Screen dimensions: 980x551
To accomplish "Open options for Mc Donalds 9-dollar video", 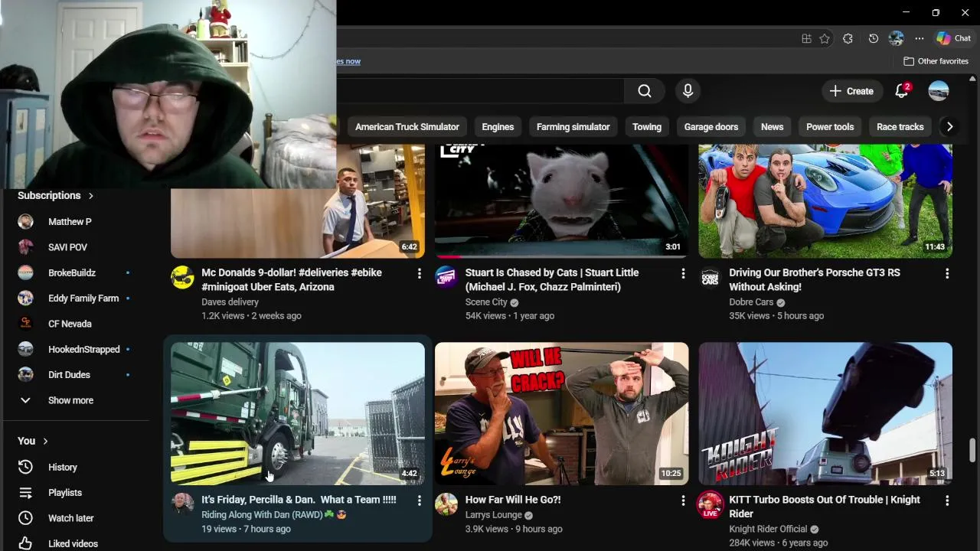I will (419, 273).
